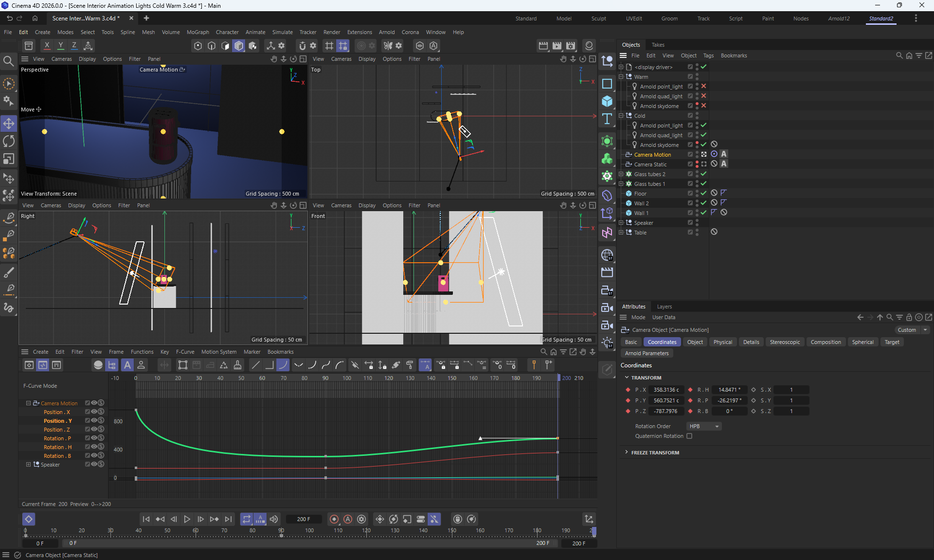Select the Move tool in left toolbar
Image resolution: width=934 pixels, height=560 pixels.
point(9,124)
